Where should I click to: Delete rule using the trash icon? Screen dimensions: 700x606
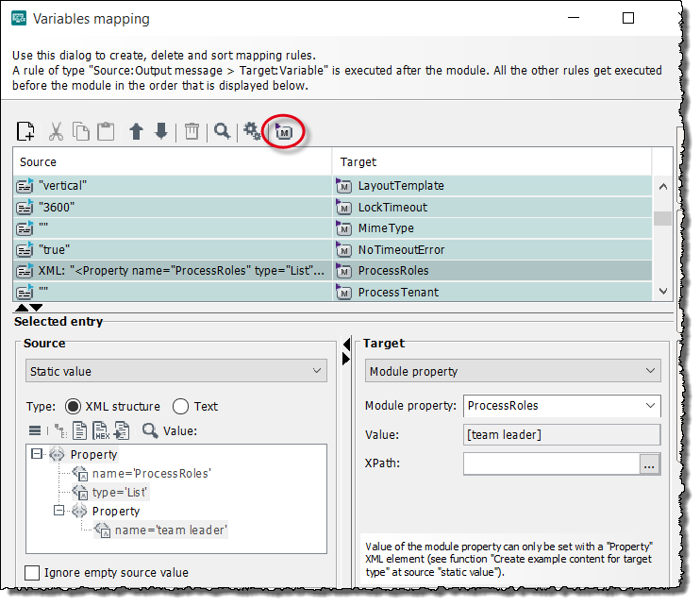(192, 132)
